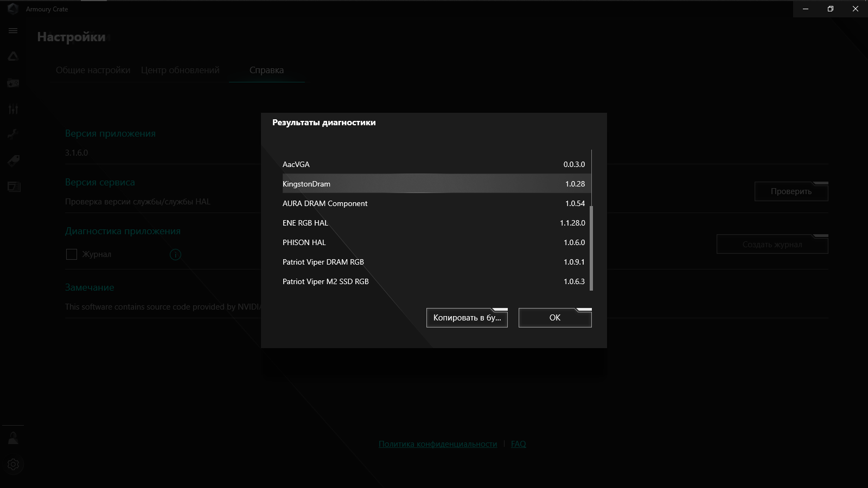
Task: Click the Диагностика приложения heading
Action: click(x=123, y=231)
